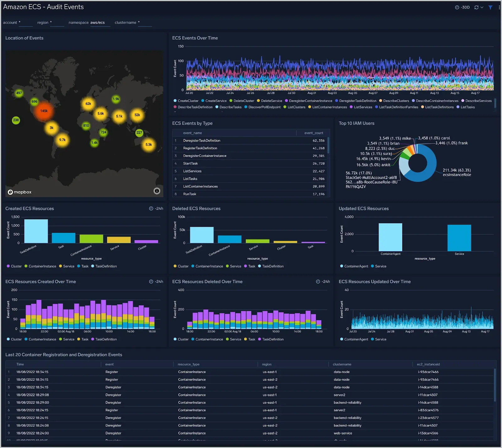
Task: Click the namespace aws/ecs input field
Action: coord(100,23)
